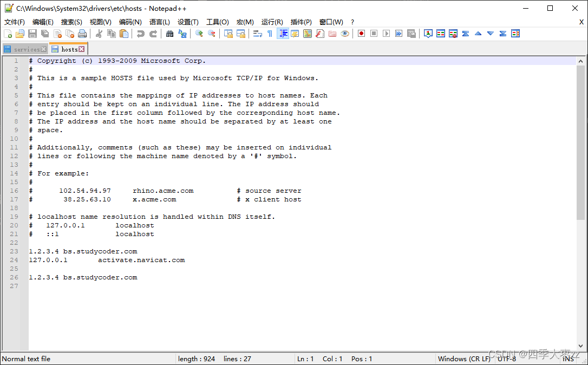Open the 插件(P) menu
Screen dimensions: 588x365
(301, 22)
